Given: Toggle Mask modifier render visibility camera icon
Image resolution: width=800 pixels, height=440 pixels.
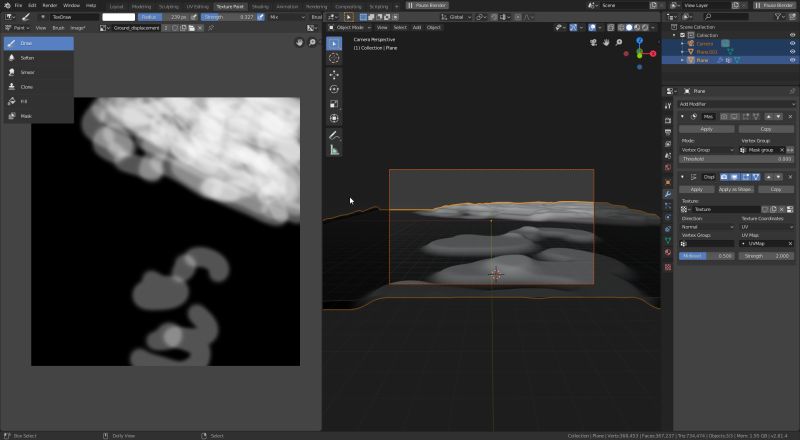Looking at the screenshot, I should [x=724, y=117].
